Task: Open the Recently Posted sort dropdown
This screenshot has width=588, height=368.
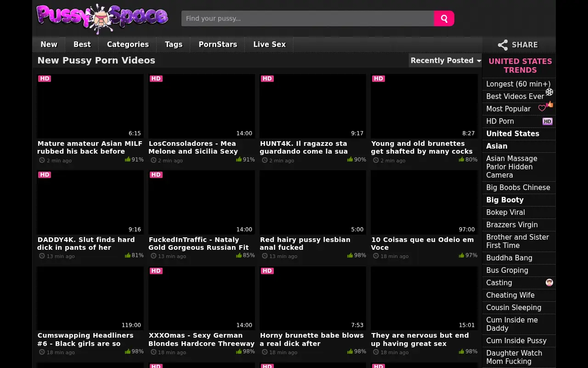Action: coord(445,60)
